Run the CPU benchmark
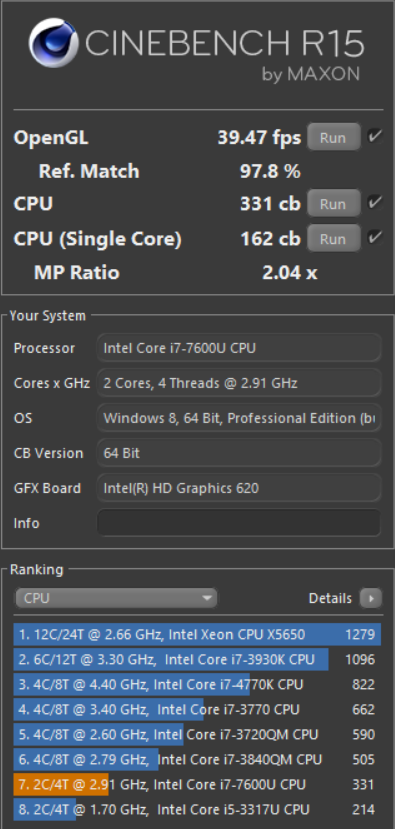The image size is (395, 829). (333, 204)
